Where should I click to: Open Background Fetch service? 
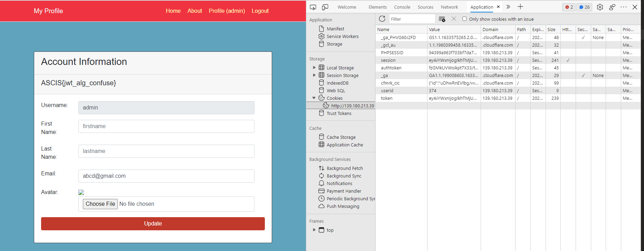(x=345, y=168)
